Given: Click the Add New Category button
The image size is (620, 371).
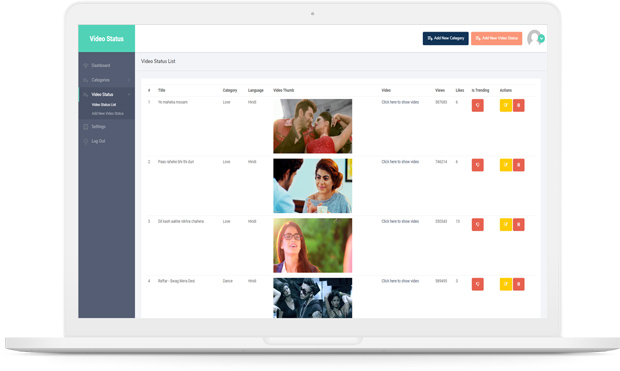Looking at the screenshot, I should pyautogui.click(x=446, y=38).
